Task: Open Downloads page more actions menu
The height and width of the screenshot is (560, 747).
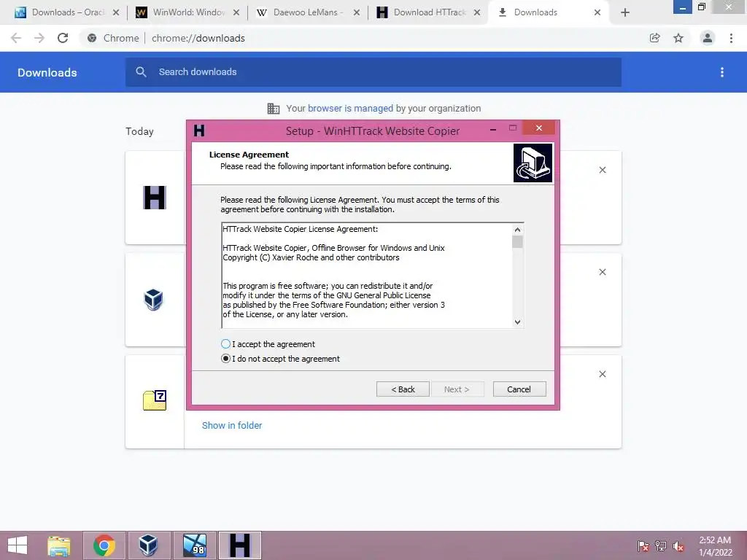Action: [722, 72]
